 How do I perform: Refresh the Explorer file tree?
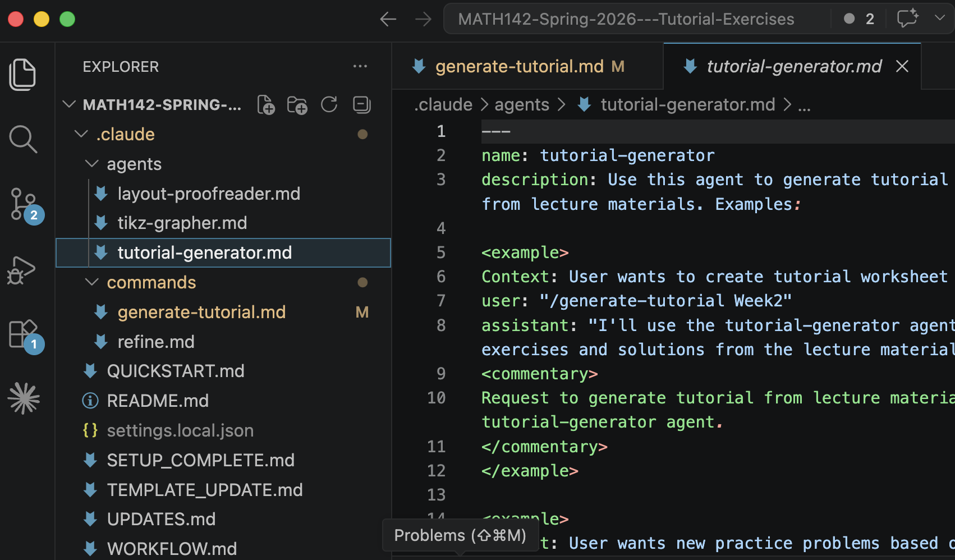329,104
